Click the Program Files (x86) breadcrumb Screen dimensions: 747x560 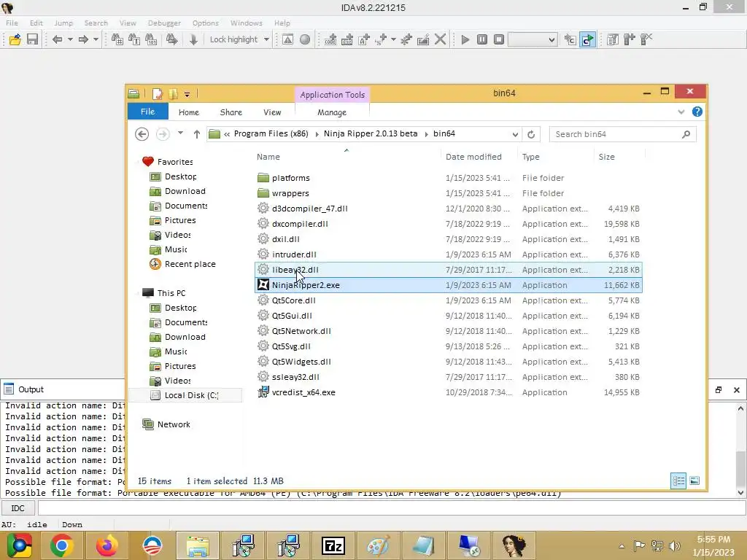click(271, 134)
